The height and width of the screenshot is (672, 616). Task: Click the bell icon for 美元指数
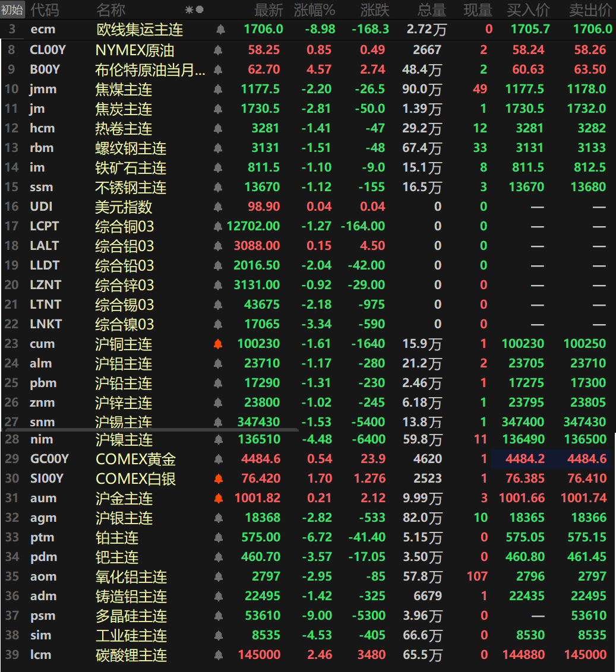pos(218,207)
